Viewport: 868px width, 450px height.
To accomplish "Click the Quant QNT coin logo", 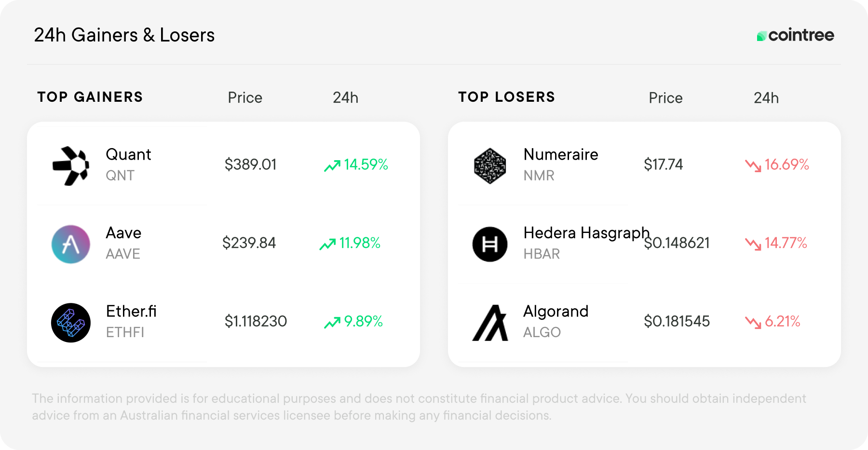I will pos(71,166).
